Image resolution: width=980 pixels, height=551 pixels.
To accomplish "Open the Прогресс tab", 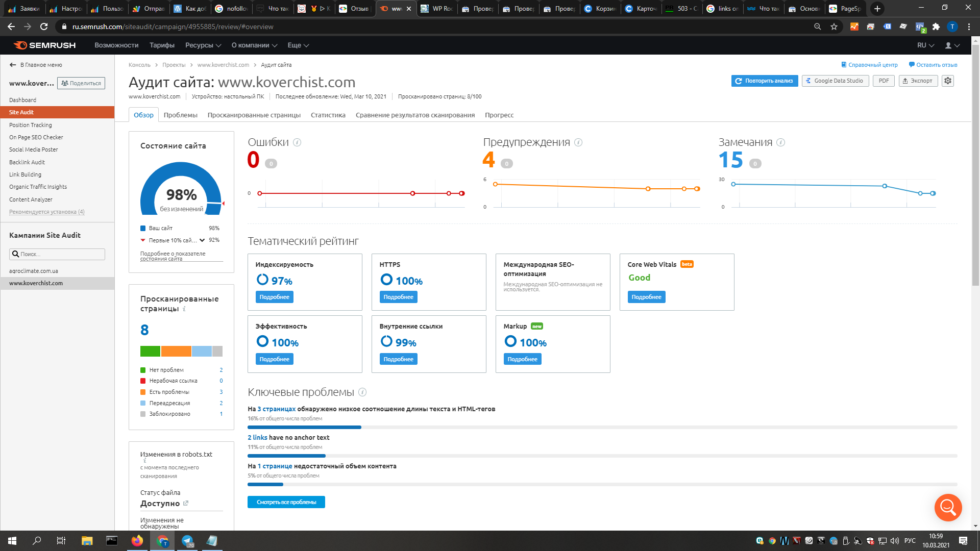I will (x=499, y=115).
